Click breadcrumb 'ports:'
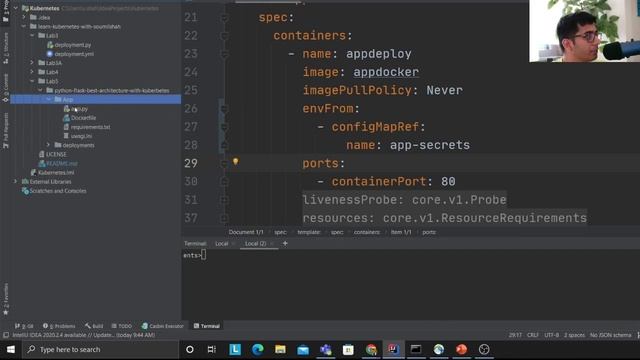The width and height of the screenshot is (640, 360). pos(429,232)
